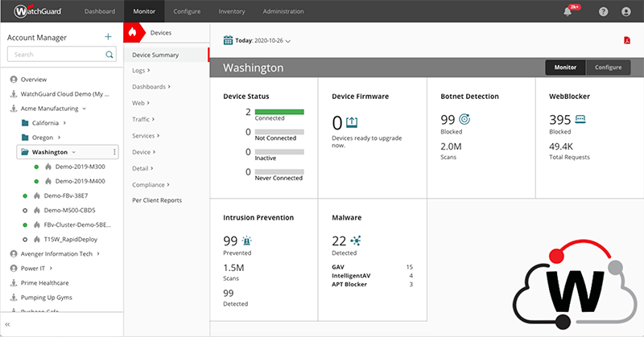Expand Acme Manufacturing account
Viewport: 644px width, 337px height.
(x=85, y=109)
